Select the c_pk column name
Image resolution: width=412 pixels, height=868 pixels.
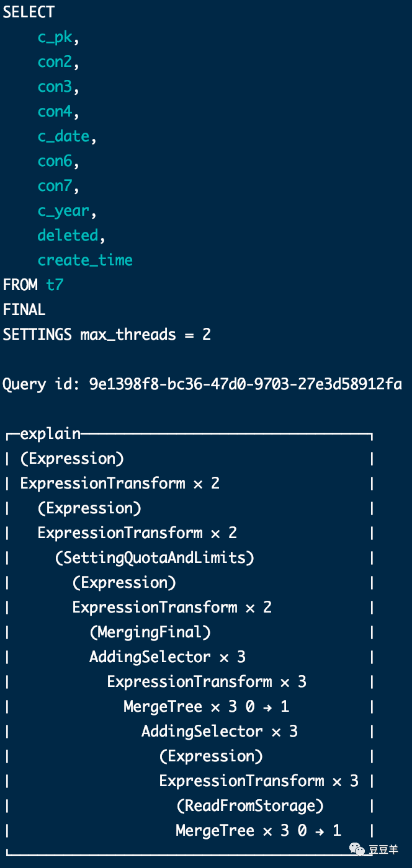tap(55, 37)
